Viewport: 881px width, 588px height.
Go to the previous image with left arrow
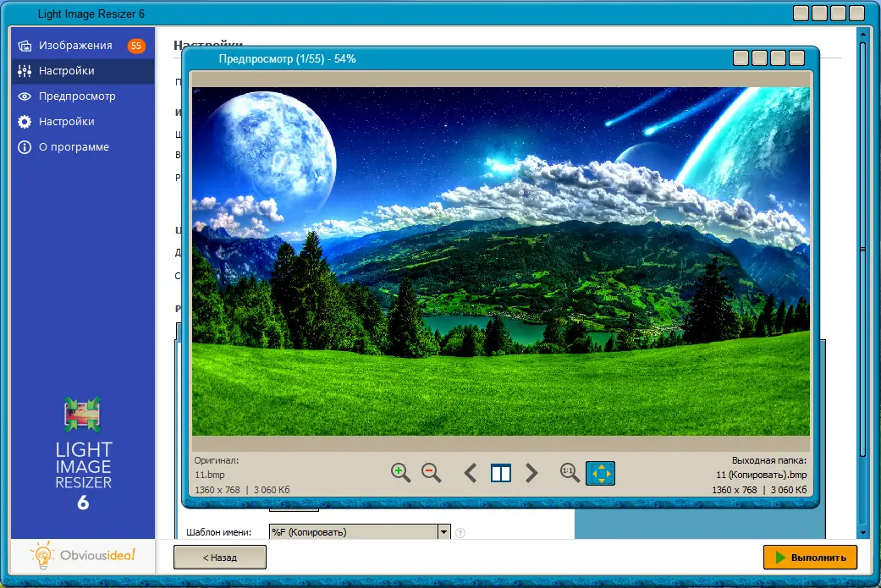(470, 473)
